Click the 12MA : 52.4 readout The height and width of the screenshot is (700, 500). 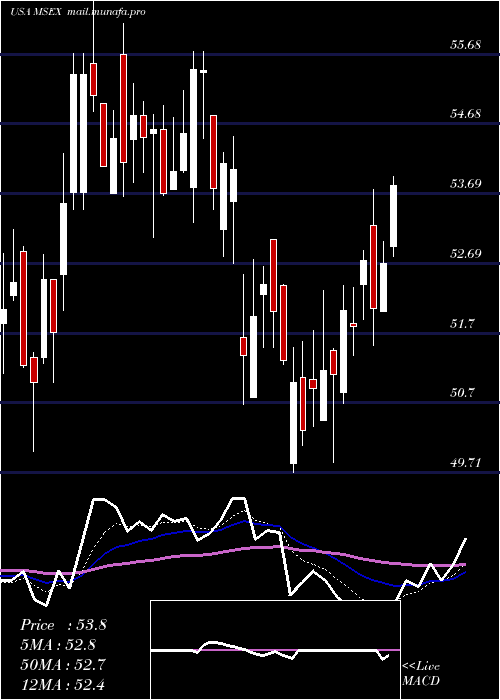[63, 684]
